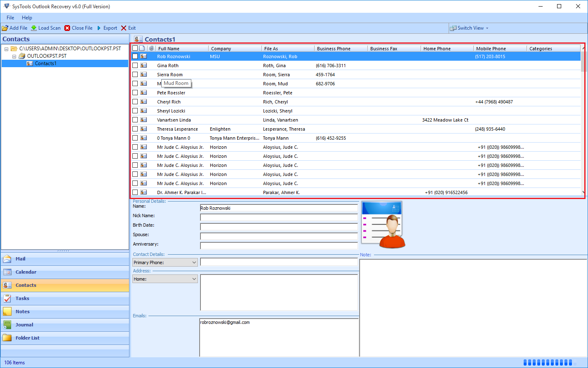
Task: Click the contact card icon in the Gina Roth row
Action: coord(143,66)
